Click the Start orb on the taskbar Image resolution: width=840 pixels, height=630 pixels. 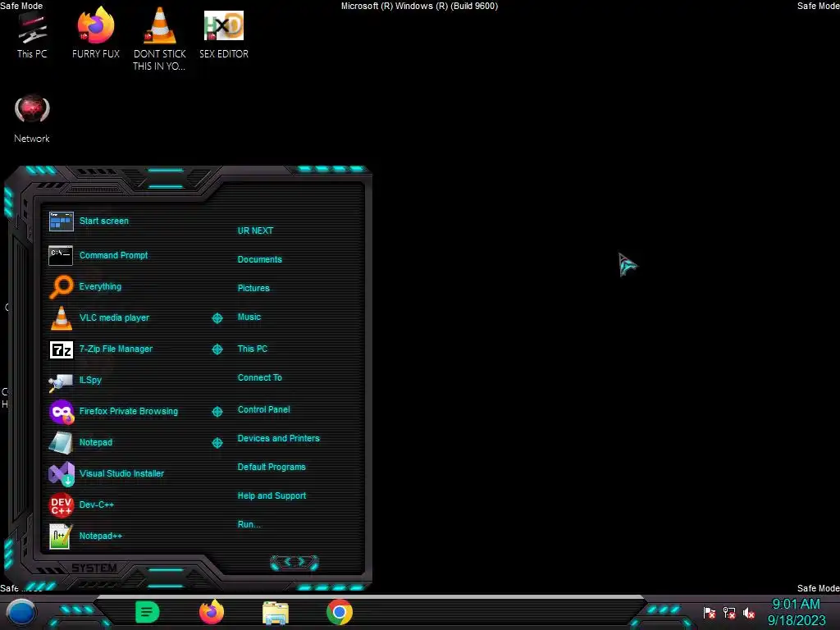click(x=21, y=612)
